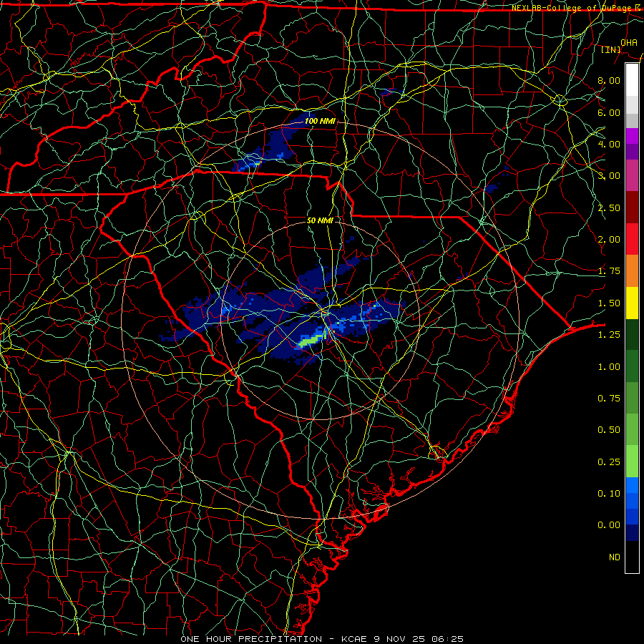Click the NEXLAB-College of DuPage credit text

pos(575,8)
